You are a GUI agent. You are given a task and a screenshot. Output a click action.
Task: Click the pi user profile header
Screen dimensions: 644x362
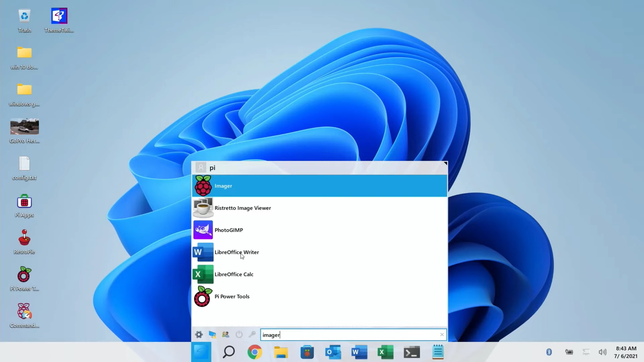coord(212,168)
